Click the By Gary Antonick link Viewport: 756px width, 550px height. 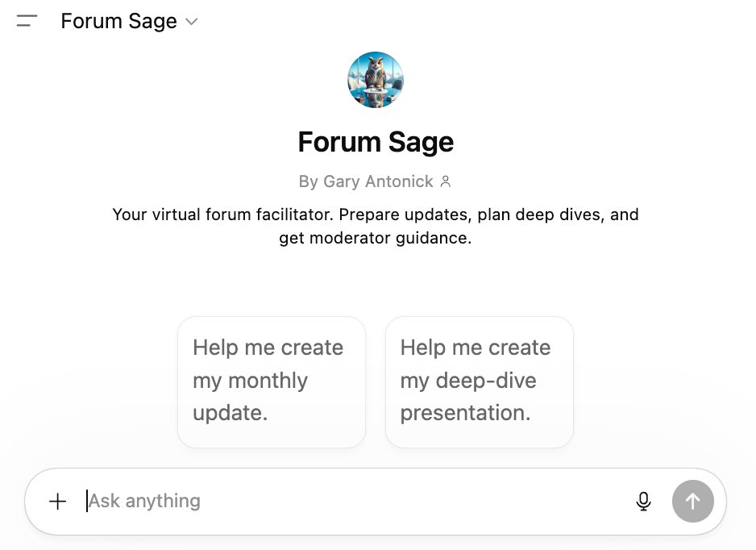click(x=367, y=181)
